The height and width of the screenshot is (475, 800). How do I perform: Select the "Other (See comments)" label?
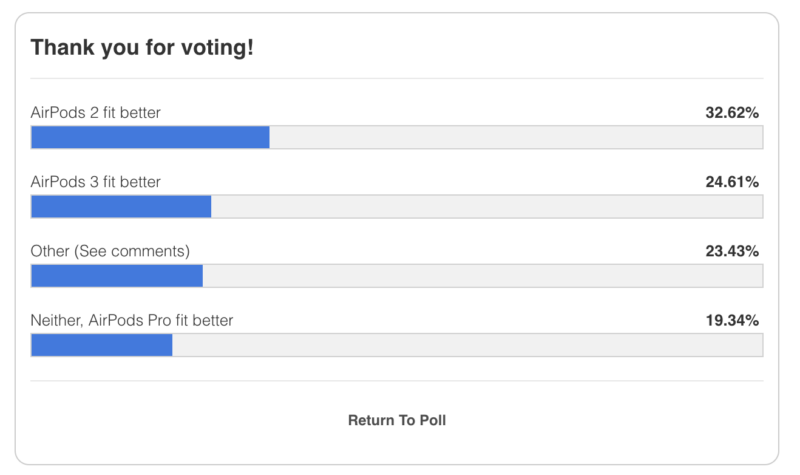[110, 250]
